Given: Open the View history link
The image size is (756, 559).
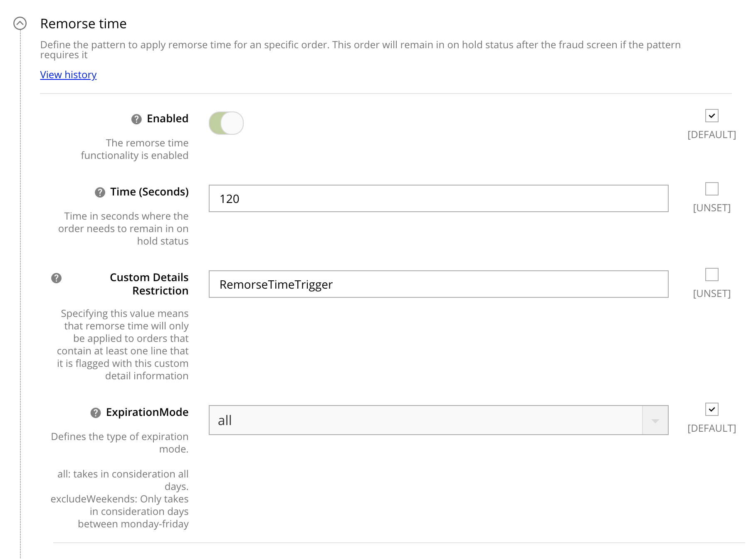Looking at the screenshot, I should [x=68, y=75].
